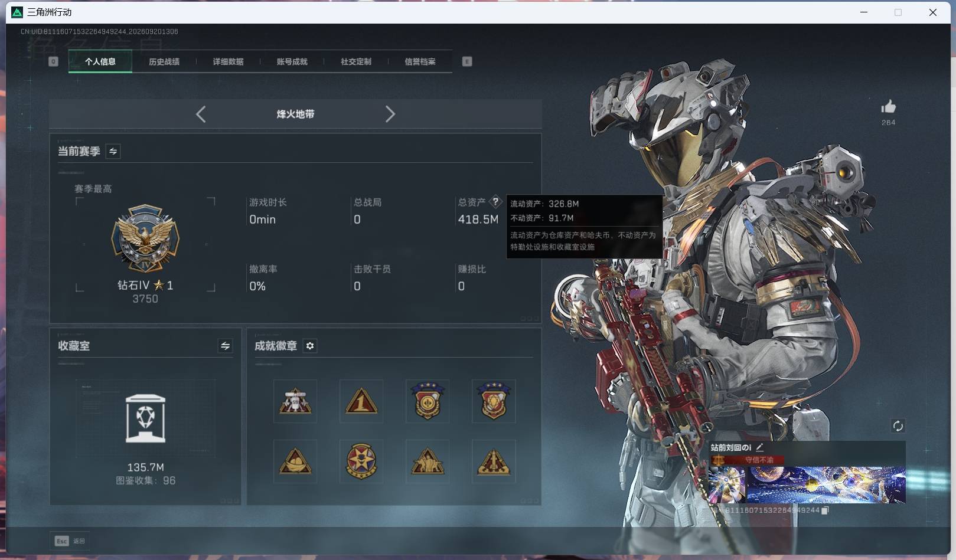Click the 流动资产: 326.8M tooltip line
Image resolution: width=956 pixels, height=560 pixels.
pos(544,204)
